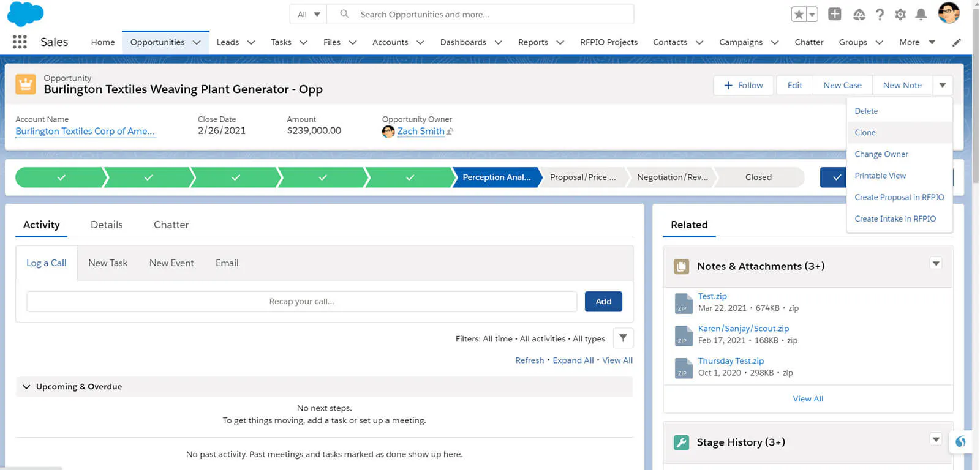Select Create Proposal in RFPIO
Image resolution: width=980 pixels, height=470 pixels.
[x=899, y=197]
